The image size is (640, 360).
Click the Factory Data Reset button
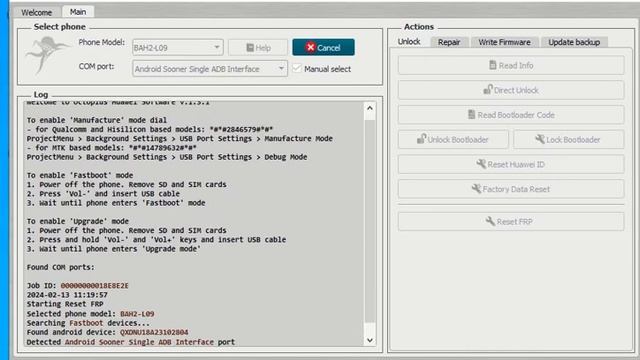click(511, 189)
